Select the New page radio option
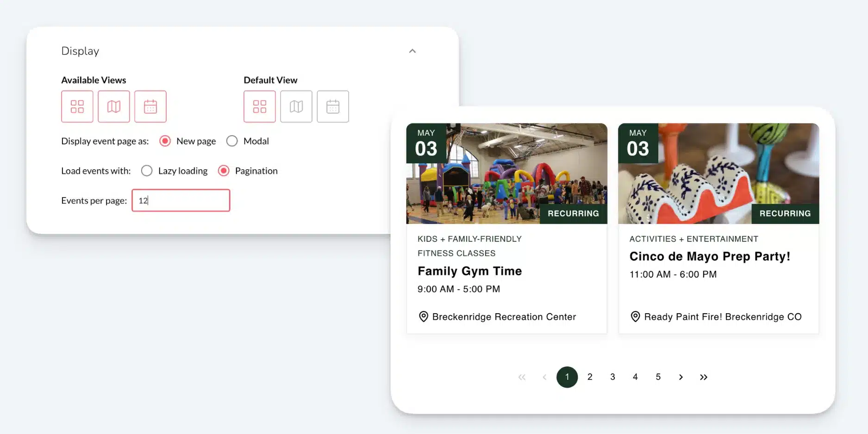Screen dimensions: 868x434 165,141
